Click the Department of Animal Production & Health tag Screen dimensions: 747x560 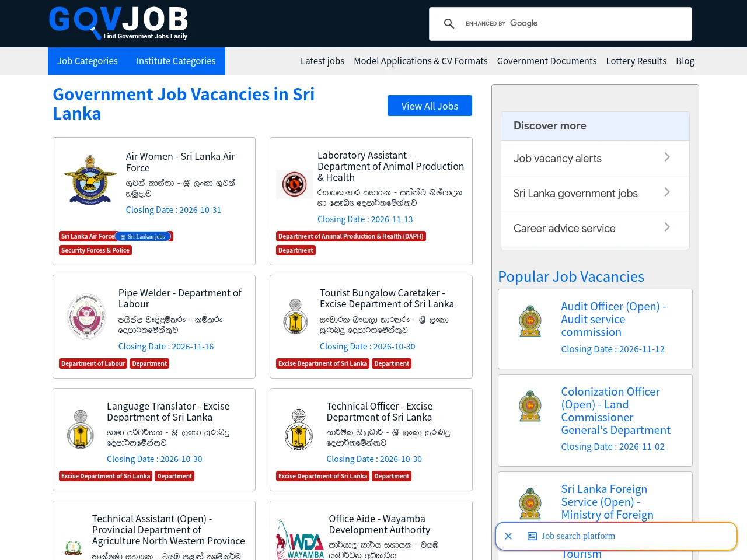[x=351, y=236]
